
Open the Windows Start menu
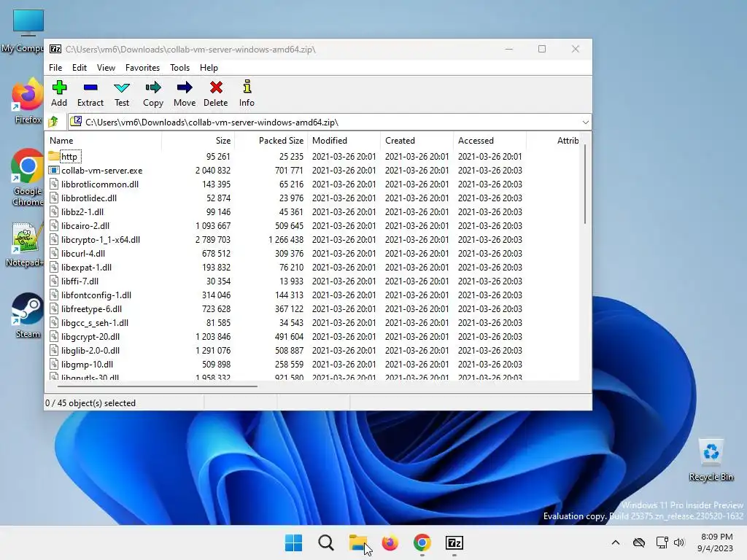[x=293, y=542]
